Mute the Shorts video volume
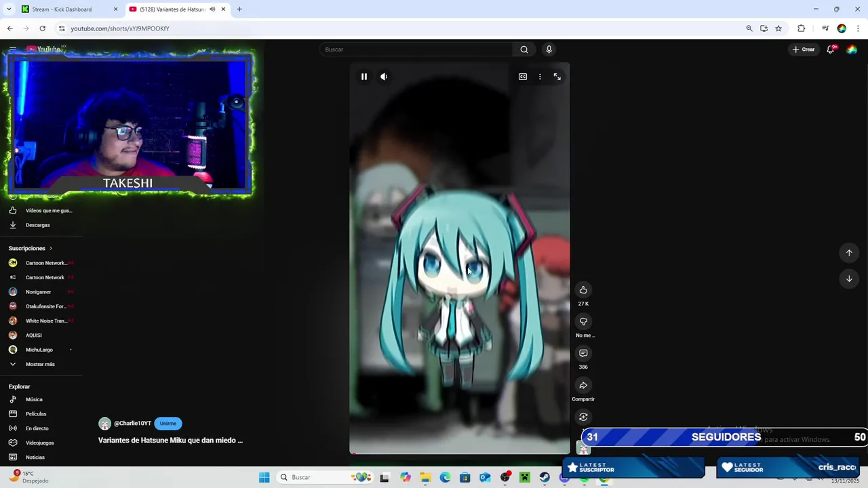Screen dimensions: 868x488 (x=384, y=77)
